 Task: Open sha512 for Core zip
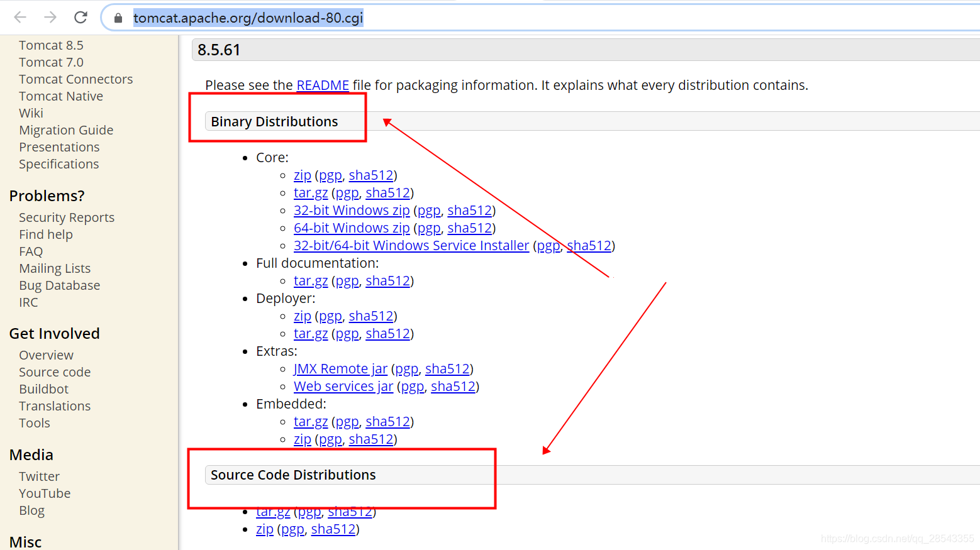(x=371, y=175)
